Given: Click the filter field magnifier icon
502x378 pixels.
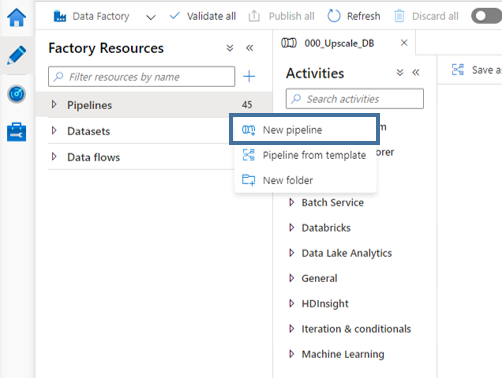Looking at the screenshot, I should coord(58,77).
